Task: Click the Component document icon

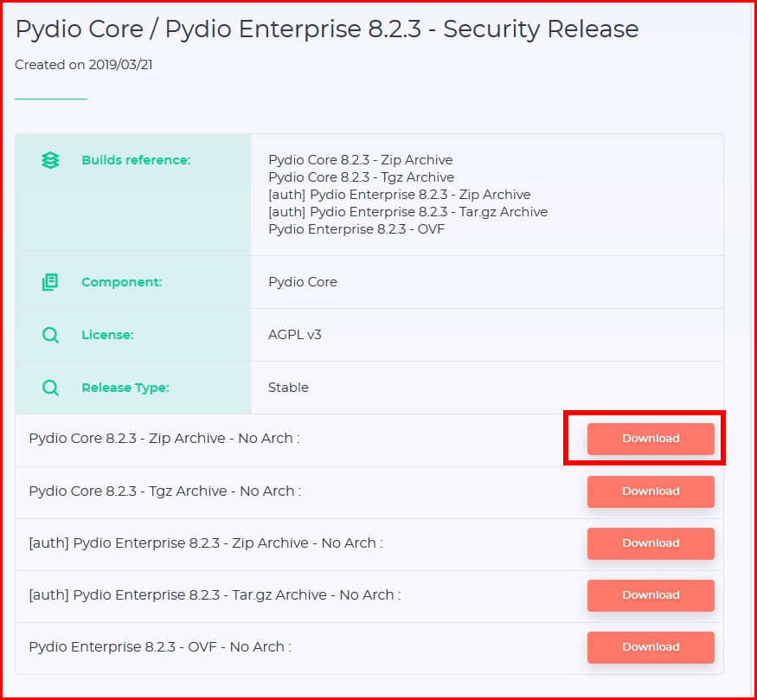Action: coord(50,282)
